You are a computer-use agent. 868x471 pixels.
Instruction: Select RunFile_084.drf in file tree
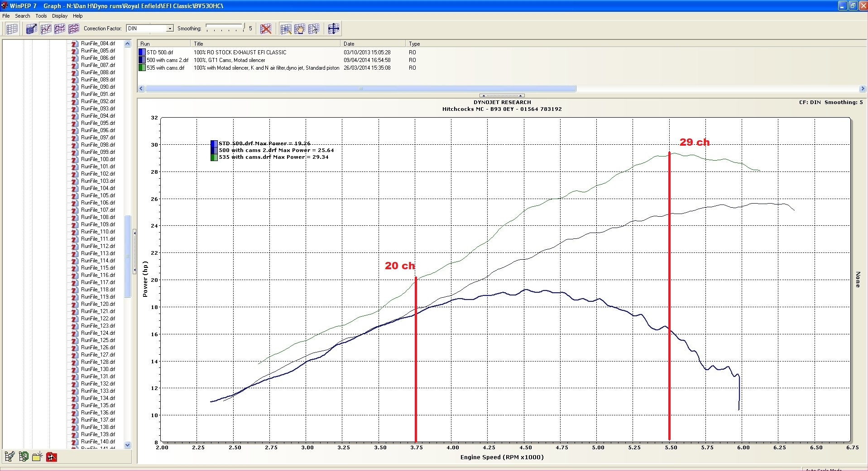click(x=98, y=43)
